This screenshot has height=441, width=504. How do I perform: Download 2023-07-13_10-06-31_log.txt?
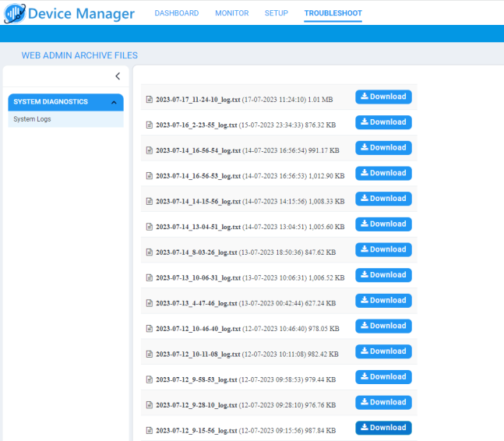(x=383, y=275)
